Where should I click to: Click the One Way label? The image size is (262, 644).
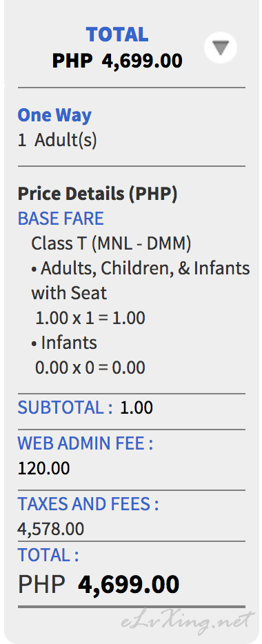coord(54,115)
